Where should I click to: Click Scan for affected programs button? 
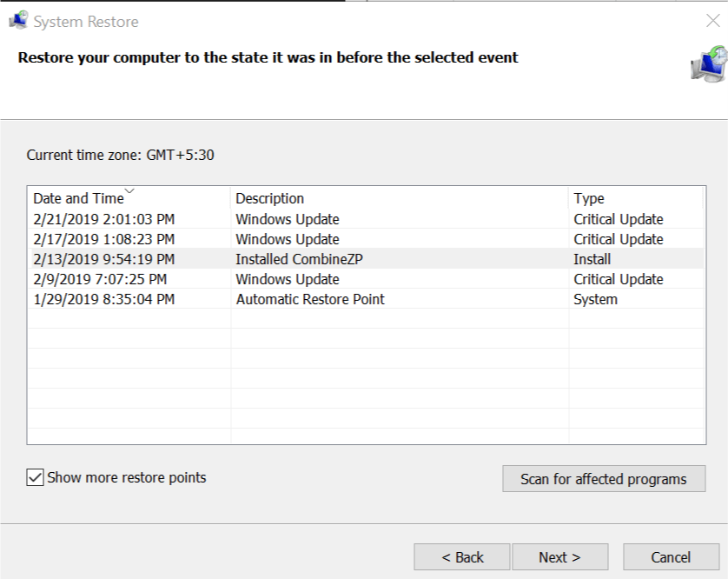pyautogui.click(x=603, y=479)
